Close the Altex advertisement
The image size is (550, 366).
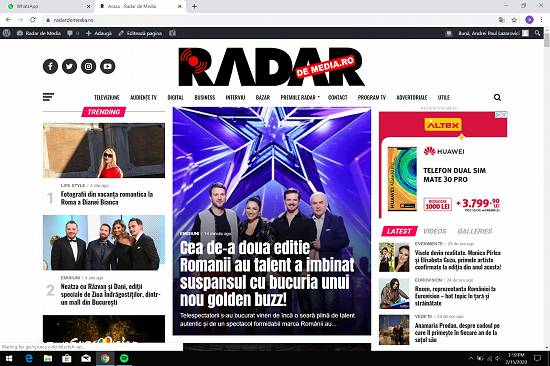pyautogui.click(x=504, y=115)
